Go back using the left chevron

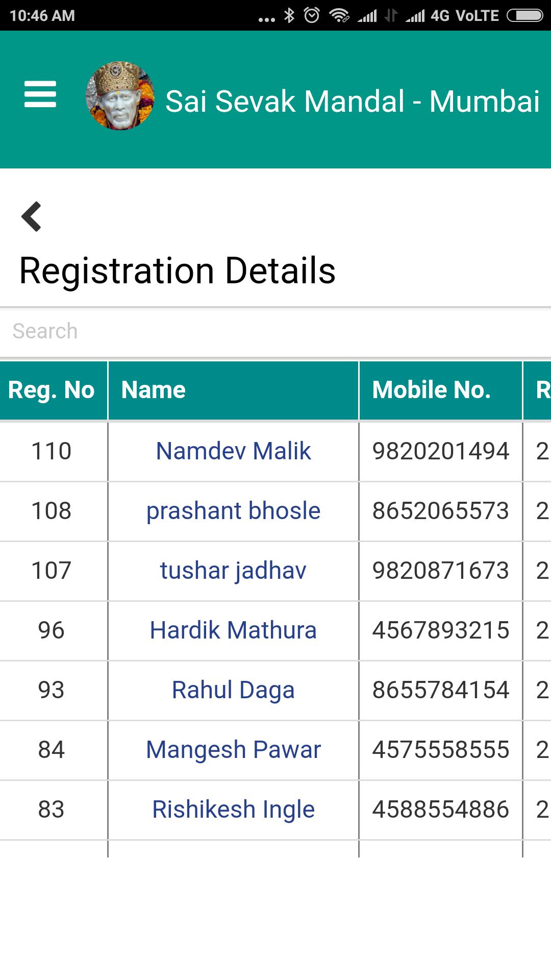pyautogui.click(x=32, y=216)
